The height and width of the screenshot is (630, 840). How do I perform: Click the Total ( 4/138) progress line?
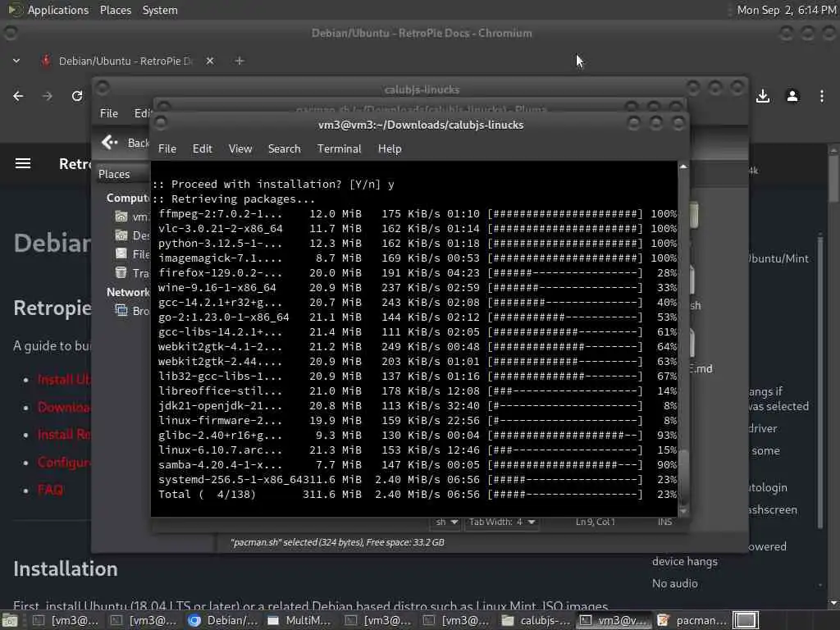point(417,494)
